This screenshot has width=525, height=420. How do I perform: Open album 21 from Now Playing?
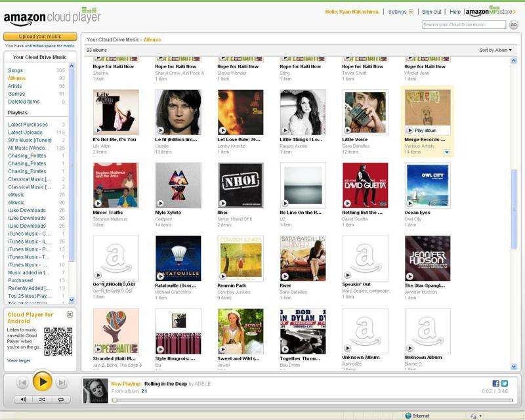144,391
